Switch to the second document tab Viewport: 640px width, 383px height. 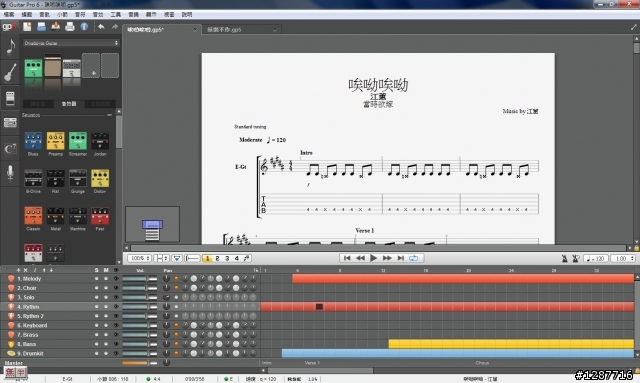(241, 30)
